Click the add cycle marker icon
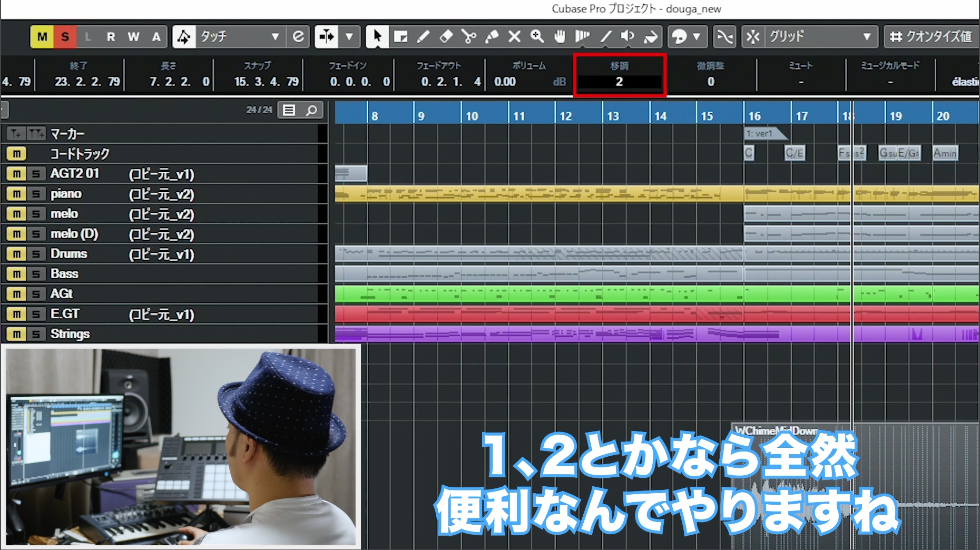 36,134
